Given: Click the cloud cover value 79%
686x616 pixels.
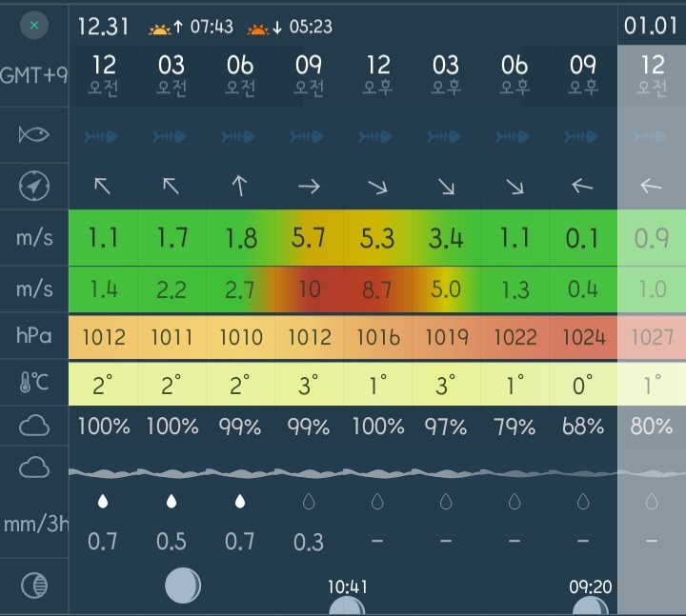Looking at the screenshot, I should 514,427.
